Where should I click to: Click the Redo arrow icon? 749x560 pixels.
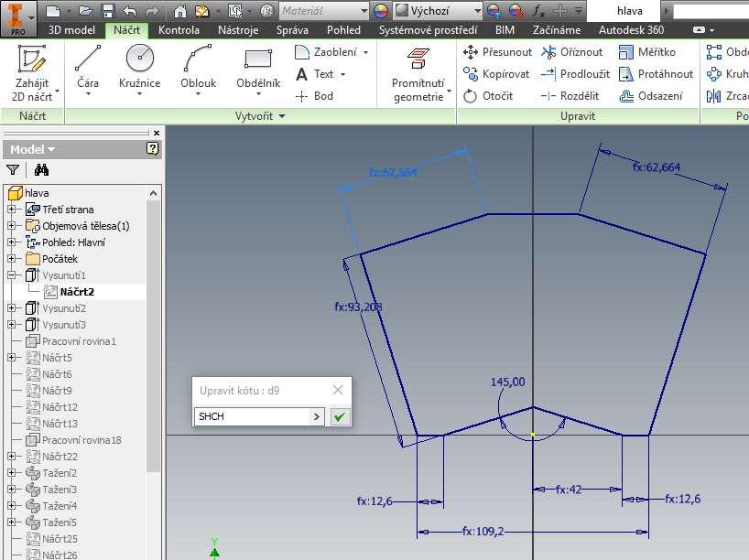(152, 10)
